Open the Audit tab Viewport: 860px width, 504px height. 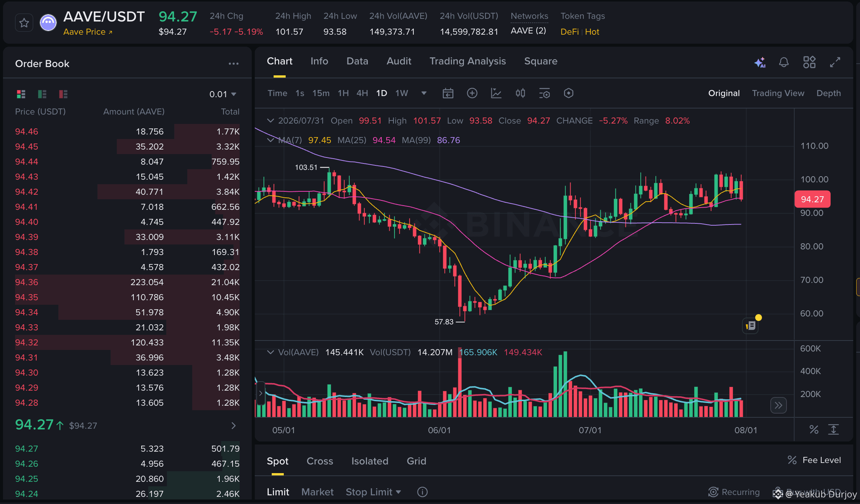(x=399, y=61)
